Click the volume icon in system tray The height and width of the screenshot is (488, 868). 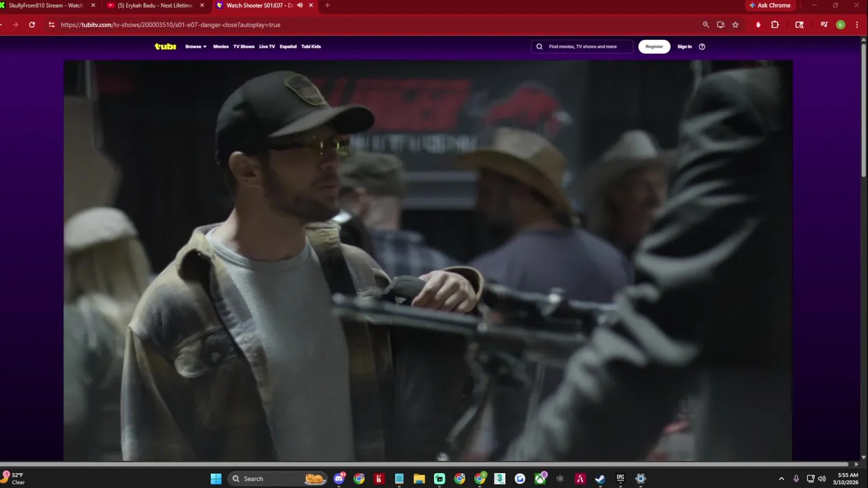coord(822,479)
